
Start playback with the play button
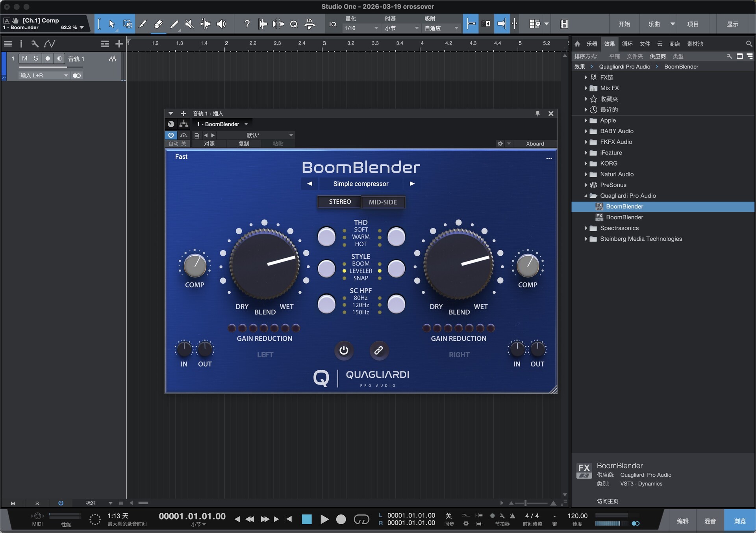324,519
